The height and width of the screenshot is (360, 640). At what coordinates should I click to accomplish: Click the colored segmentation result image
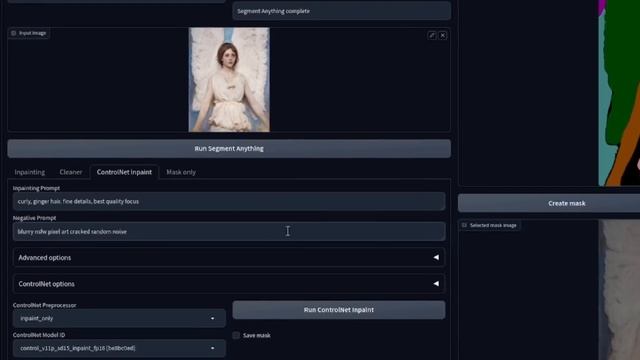(619, 93)
